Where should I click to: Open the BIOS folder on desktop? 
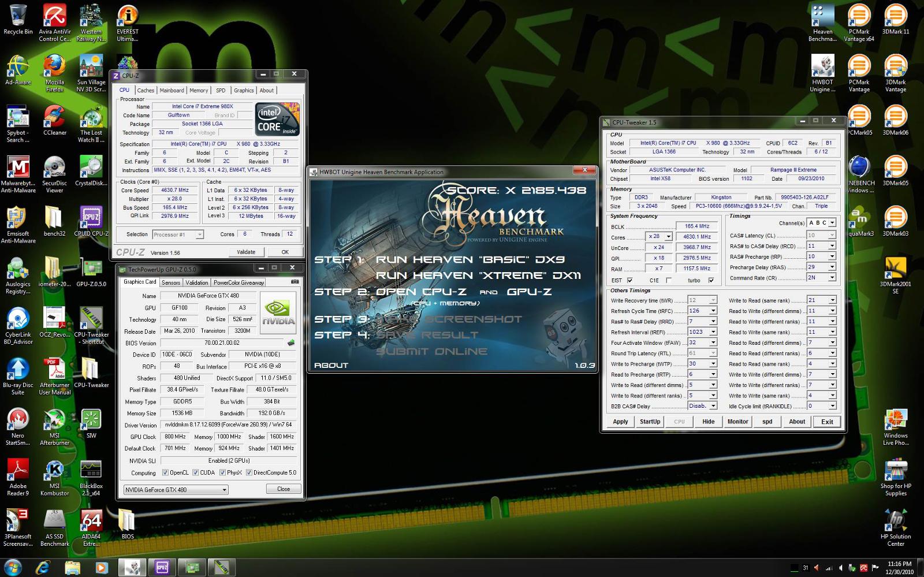[128, 524]
